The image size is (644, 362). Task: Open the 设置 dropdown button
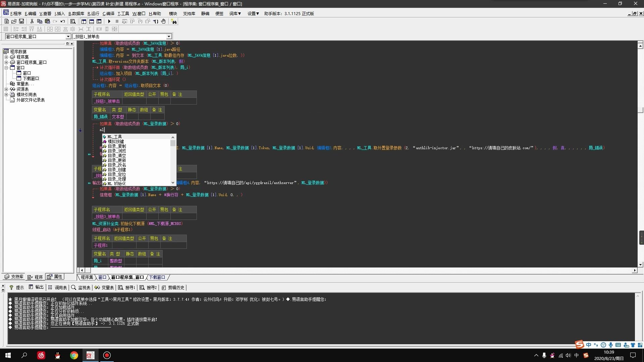click(x=253, y=13)
